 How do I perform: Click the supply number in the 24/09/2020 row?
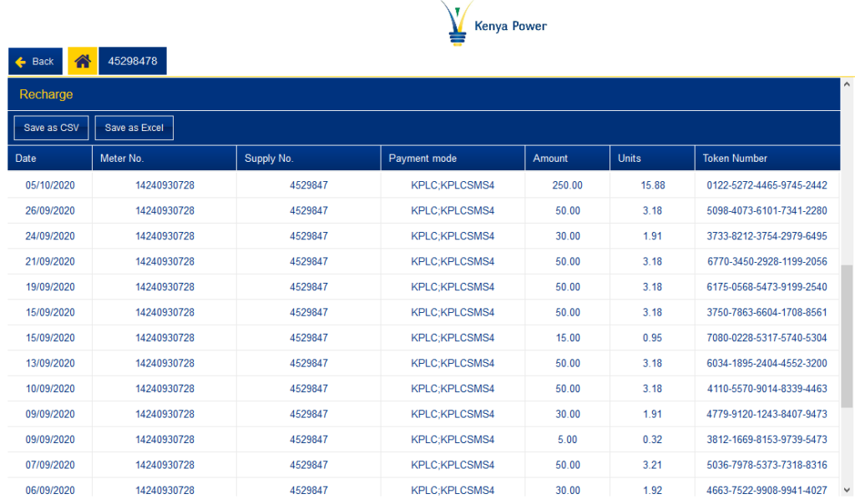pos(309,236)
